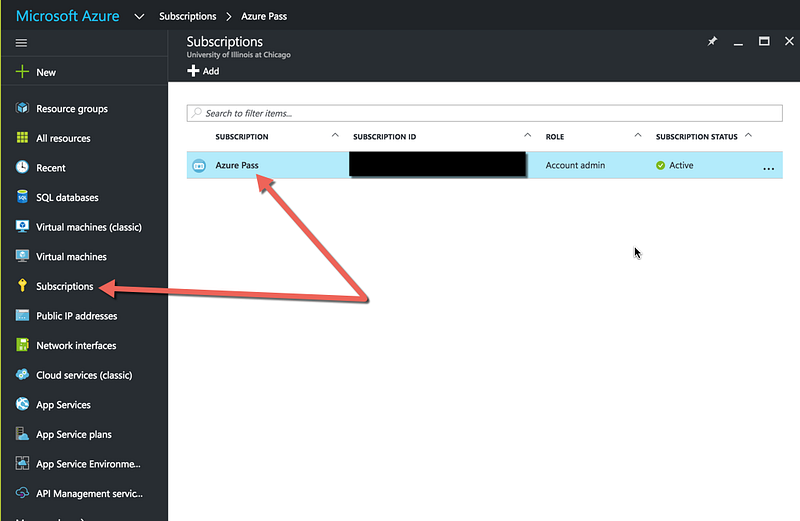Click the search magnifier icon
The width and height of the screenshot is (800, 521).
click(196, 113)
